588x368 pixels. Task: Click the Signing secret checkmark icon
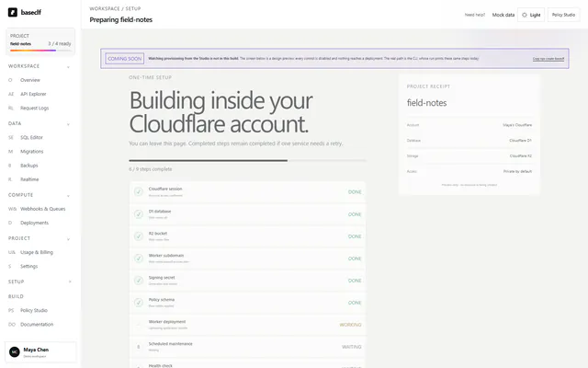139,281
